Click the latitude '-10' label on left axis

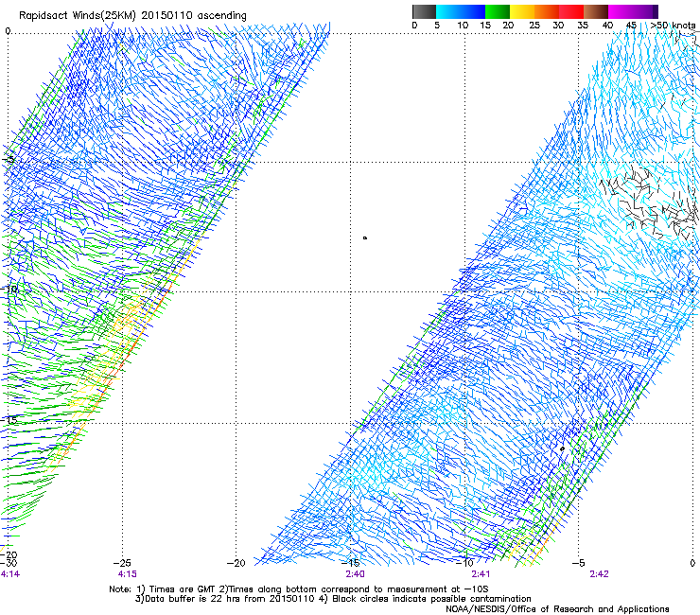pyautogui.click(x=9, y=289)
